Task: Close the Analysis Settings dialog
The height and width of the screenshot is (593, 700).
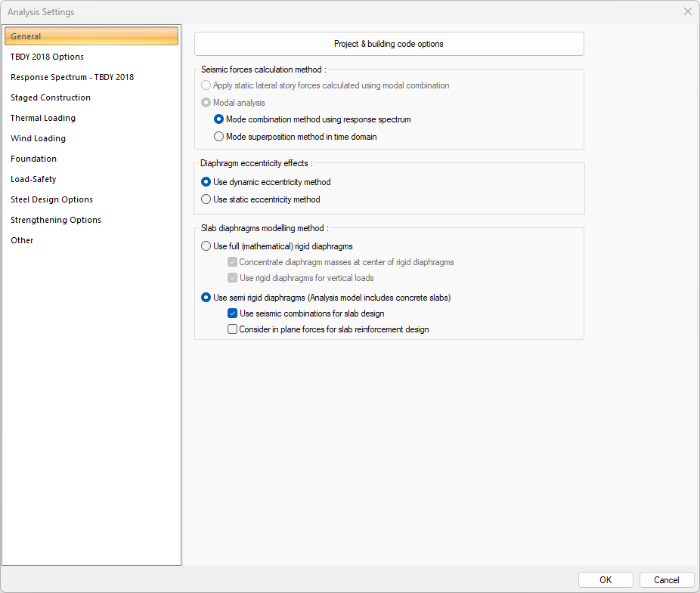Action: point(687,12)
